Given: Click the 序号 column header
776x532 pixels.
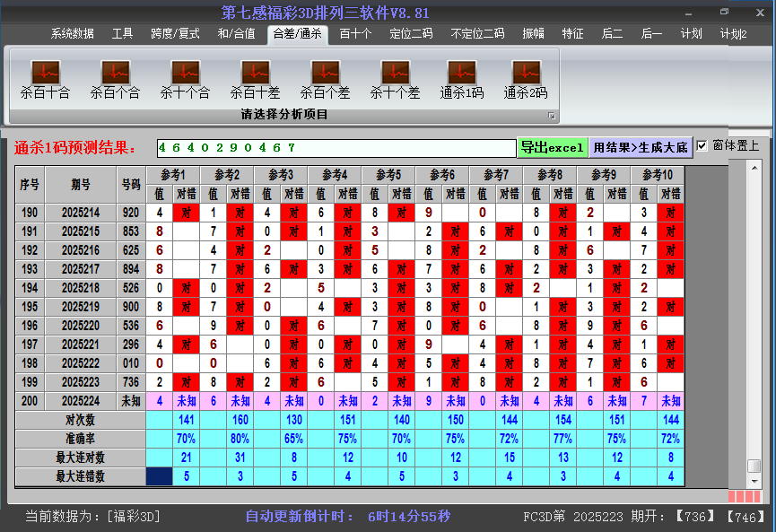Looking at the screenshot, I should pyautogui.click(x=30, y=185).
